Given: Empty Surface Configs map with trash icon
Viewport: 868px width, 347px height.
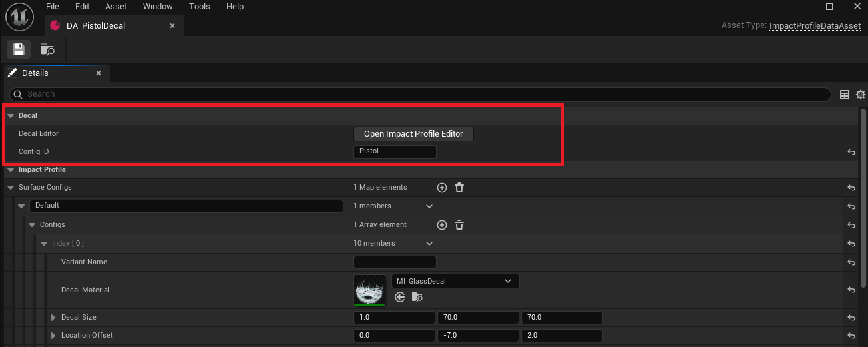Looking at the screenshot, I should [x=459, y=188].
